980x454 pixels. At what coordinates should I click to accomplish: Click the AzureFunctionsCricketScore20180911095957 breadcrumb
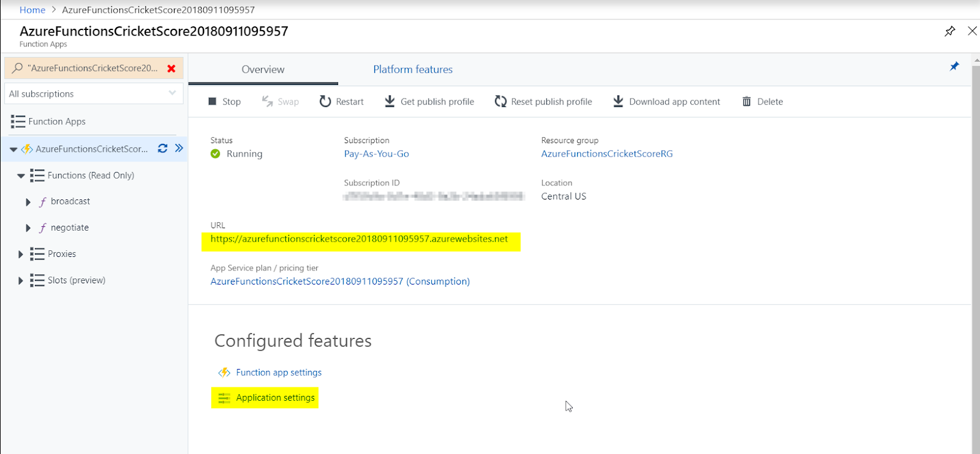point(159,10)
